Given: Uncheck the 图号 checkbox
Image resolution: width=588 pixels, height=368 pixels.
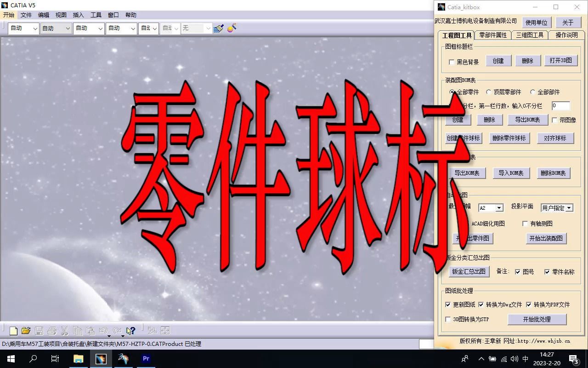Looking at the screenshot, I should (x=518, y=272).
